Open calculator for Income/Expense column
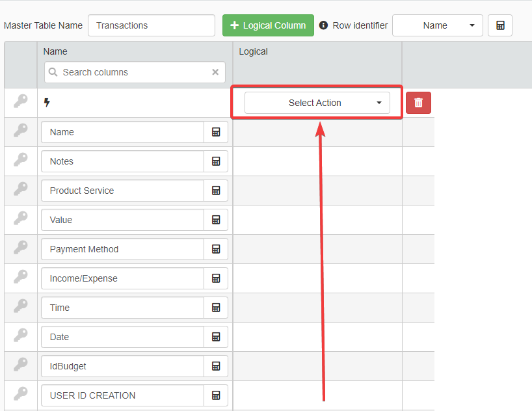The height and width of the screenshot is (411, 532). [216, 278]
